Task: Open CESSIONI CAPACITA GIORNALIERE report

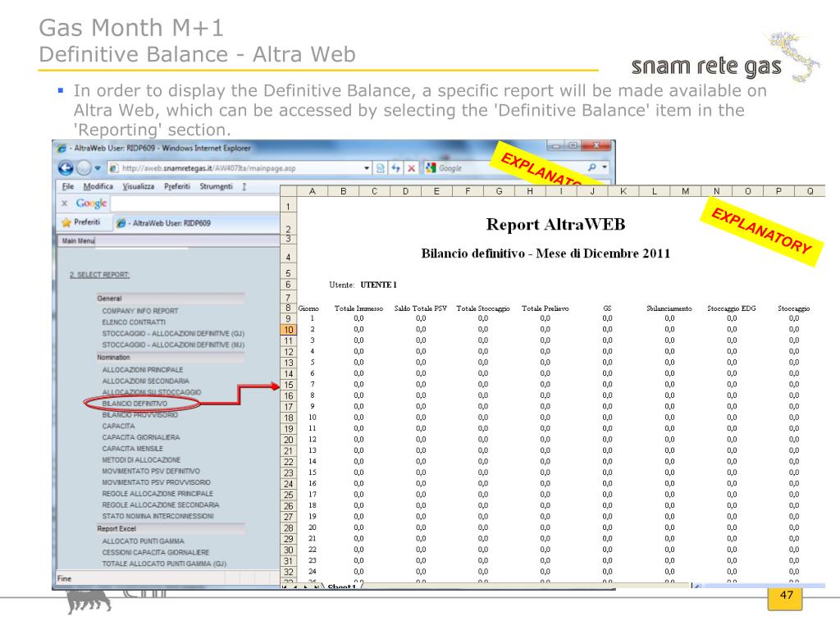Action: [x=155, y=552]
